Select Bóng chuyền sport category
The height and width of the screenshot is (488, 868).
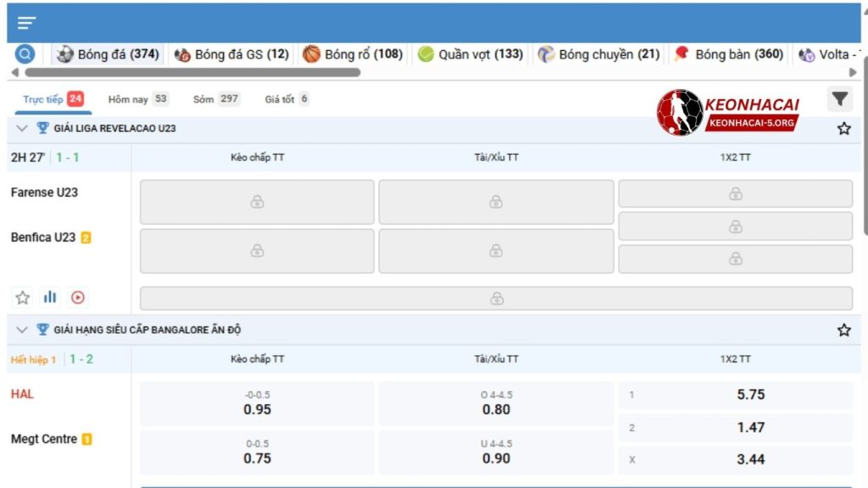pyautogui.click(x=598, y=54)
